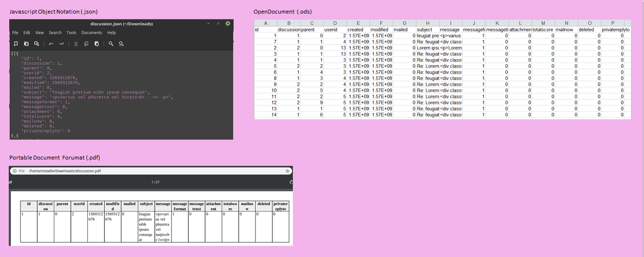Click the id cell containing 12

click(x=266, y=103)
